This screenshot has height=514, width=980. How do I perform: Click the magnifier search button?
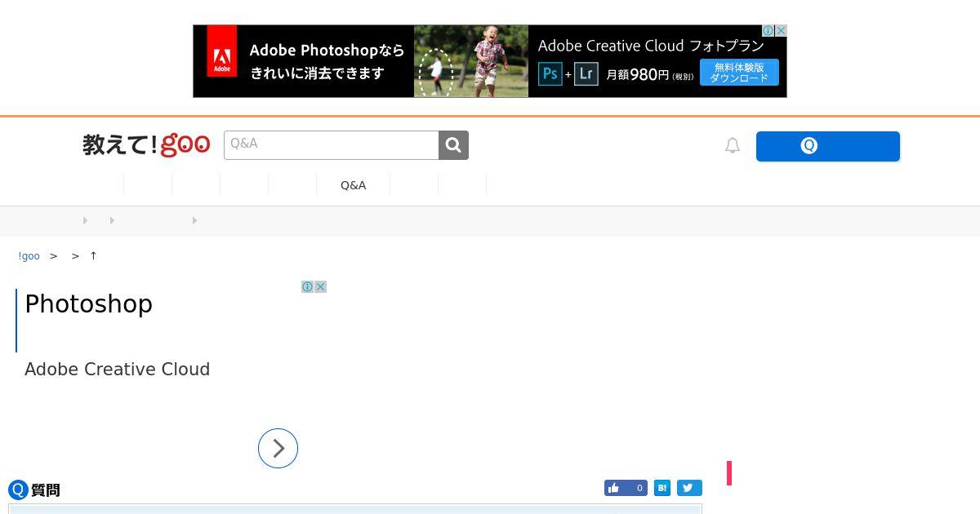coord(454,145)
